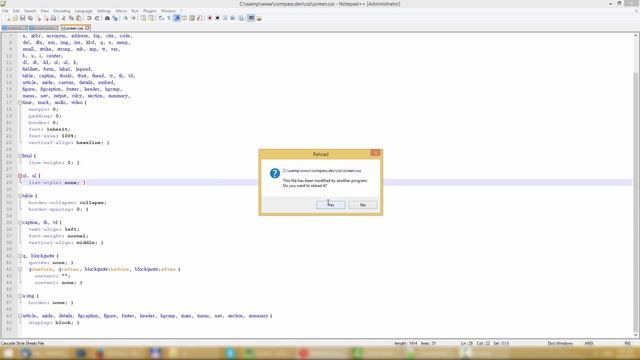640x360 pixels.
Task: Click the Playback macro icon
Action: point(225,18)
